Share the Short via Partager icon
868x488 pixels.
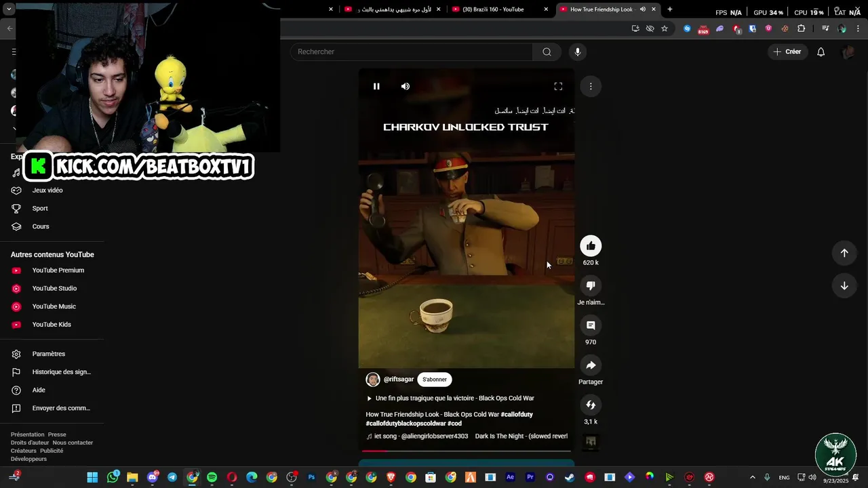[x=591, y=365]
